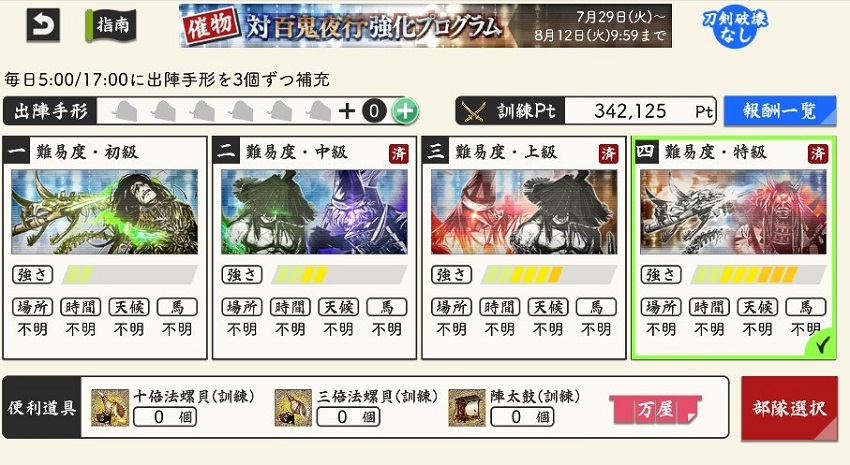Click the 部隊選択 red button

789,409
